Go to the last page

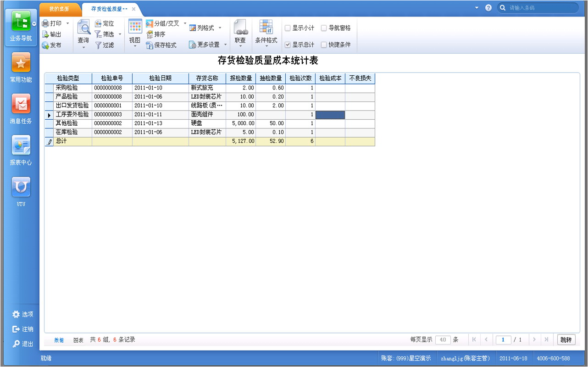[546, 340]
